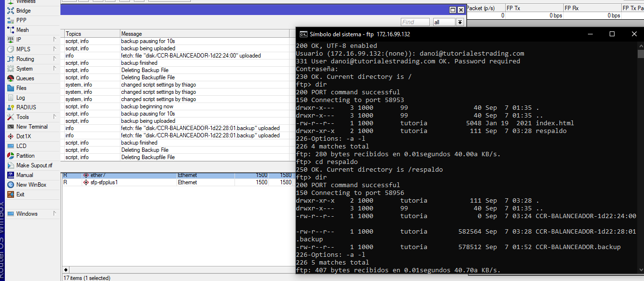Expand the Routing submenu
Viewport: 644px width, 281px height.
pos(25,59)
